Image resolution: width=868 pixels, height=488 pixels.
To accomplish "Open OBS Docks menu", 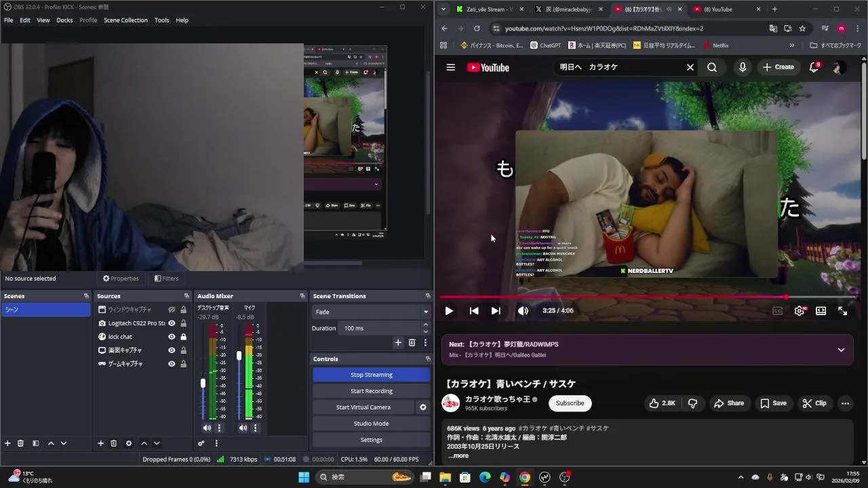I will coord(64,20).
